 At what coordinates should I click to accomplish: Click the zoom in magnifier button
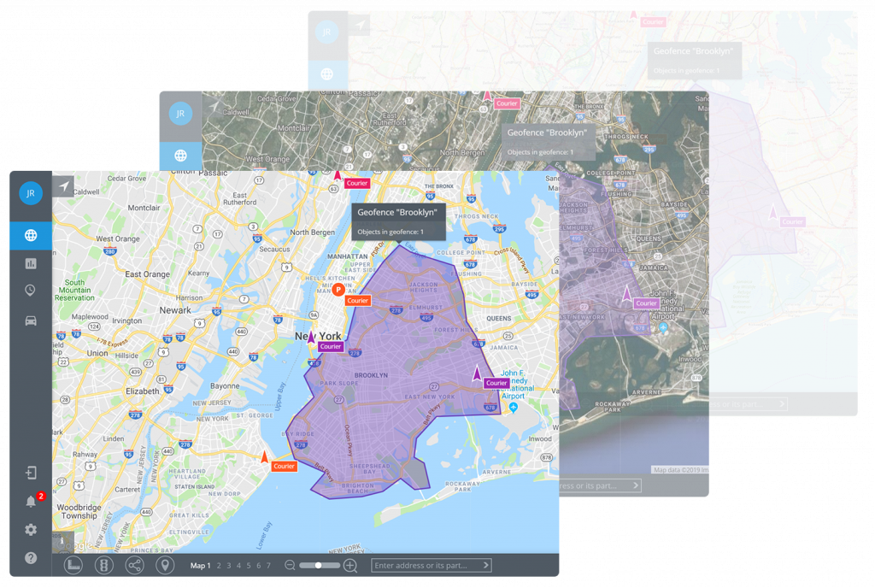pos(350,566)
